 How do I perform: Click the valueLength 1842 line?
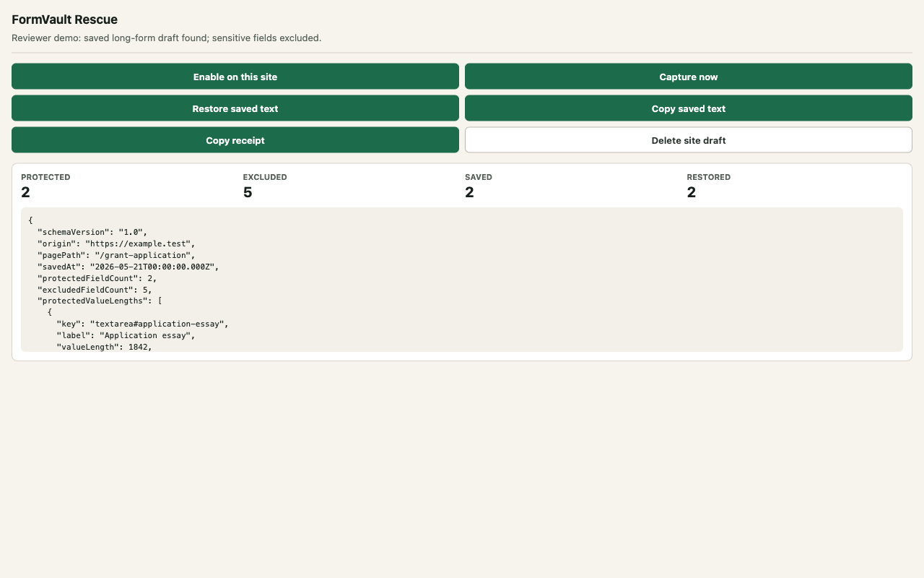pyautogui.click(x=104, y=347)
